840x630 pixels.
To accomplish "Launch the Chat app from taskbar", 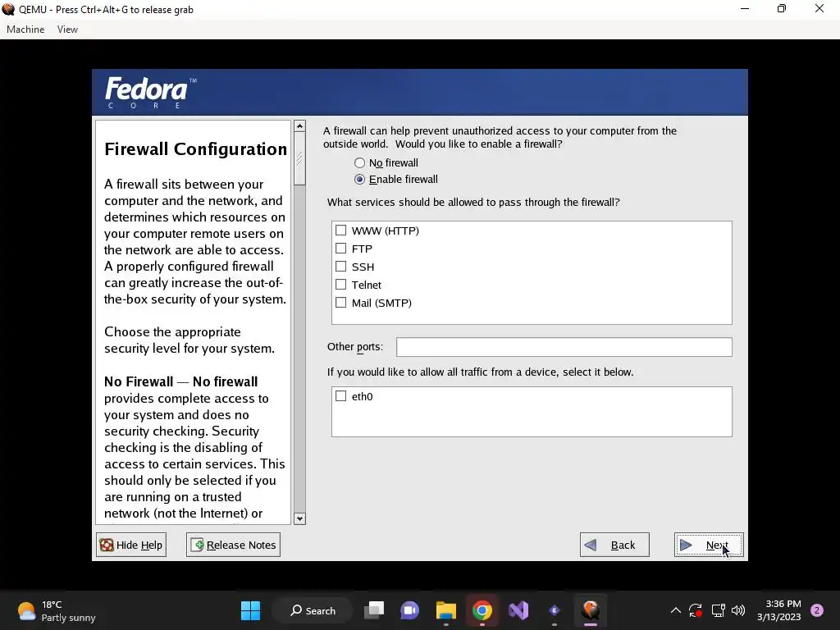I will (x=410, y=610).
